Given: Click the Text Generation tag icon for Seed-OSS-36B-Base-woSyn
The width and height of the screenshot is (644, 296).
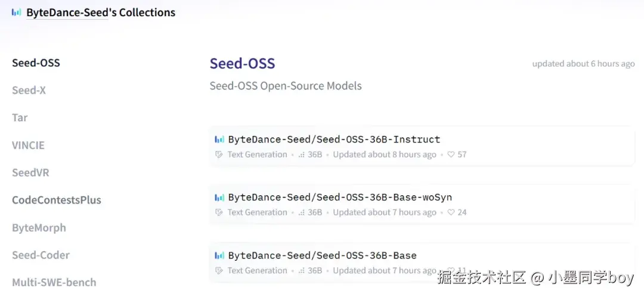Looking at the screenshot, I should (x=219, y=212).
